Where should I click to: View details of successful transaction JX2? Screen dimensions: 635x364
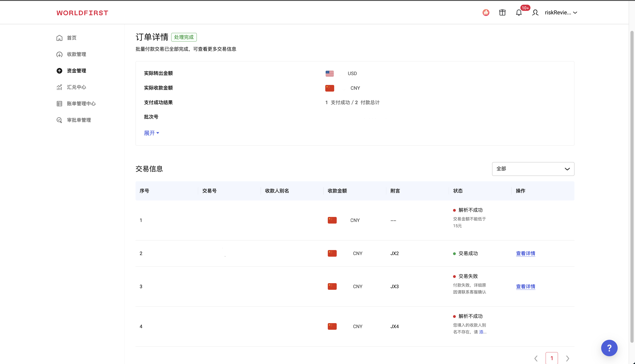tap(526, 253)
